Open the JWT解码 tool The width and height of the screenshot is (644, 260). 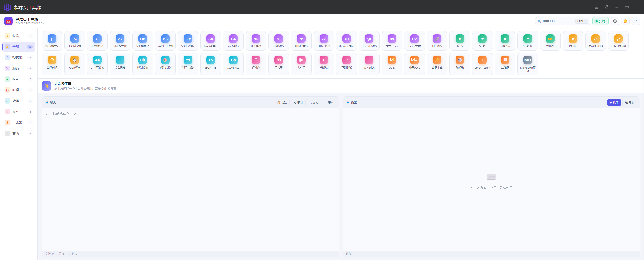tap(550, 41)
